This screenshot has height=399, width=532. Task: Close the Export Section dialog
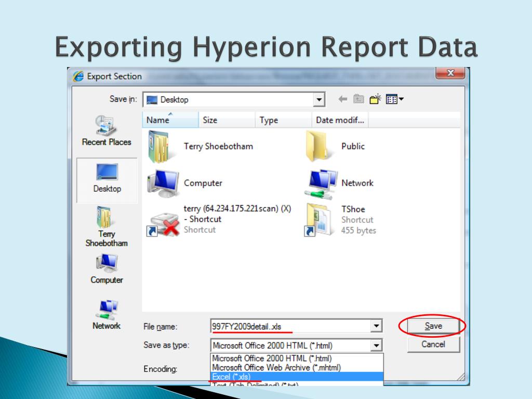coord(450,73)
